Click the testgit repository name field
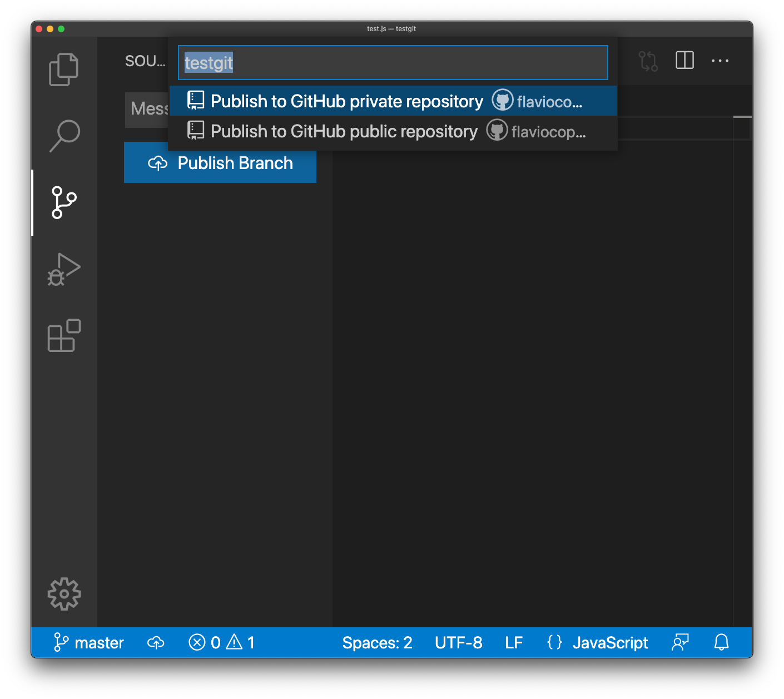The image size is (784, 699). pyautogui.click(x=393, y=62)
